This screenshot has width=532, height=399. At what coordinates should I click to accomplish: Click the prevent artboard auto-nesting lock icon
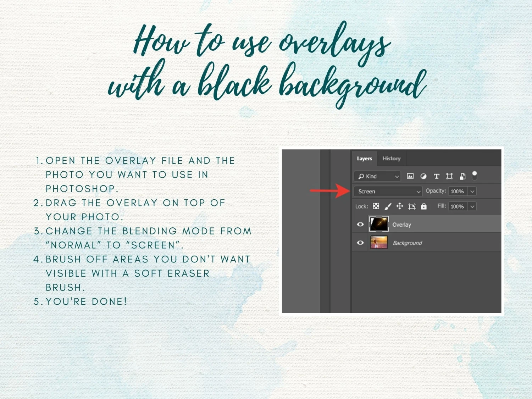coord(412,206)
